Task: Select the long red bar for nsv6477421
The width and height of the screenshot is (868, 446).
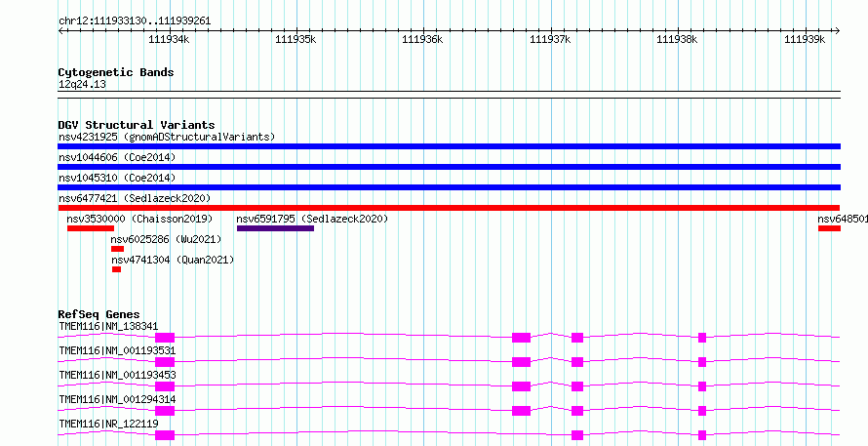Action: (449, 208)
